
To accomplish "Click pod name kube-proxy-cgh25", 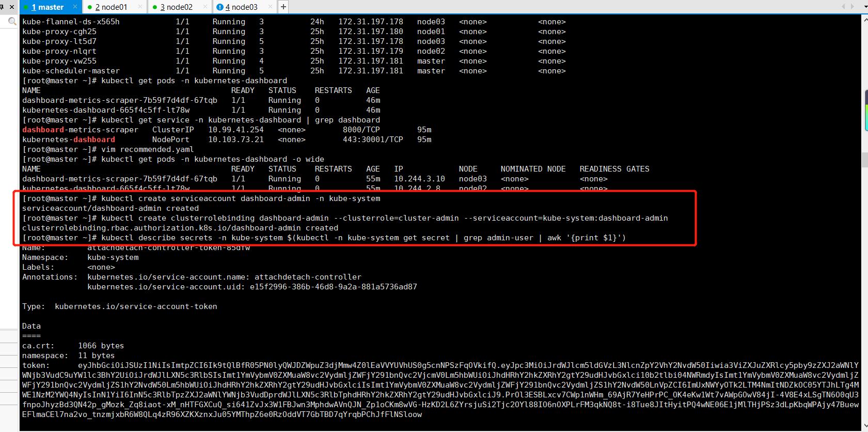I will 59,32.
